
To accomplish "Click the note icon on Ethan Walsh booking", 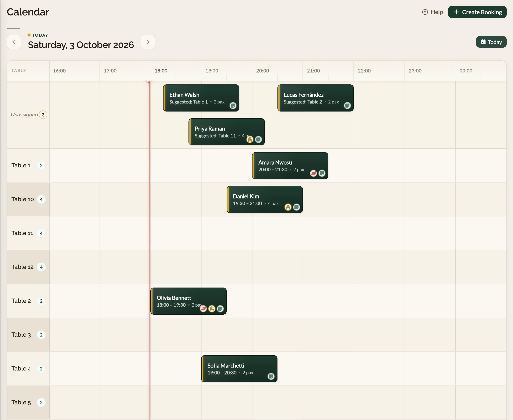I will pos(233,106).
